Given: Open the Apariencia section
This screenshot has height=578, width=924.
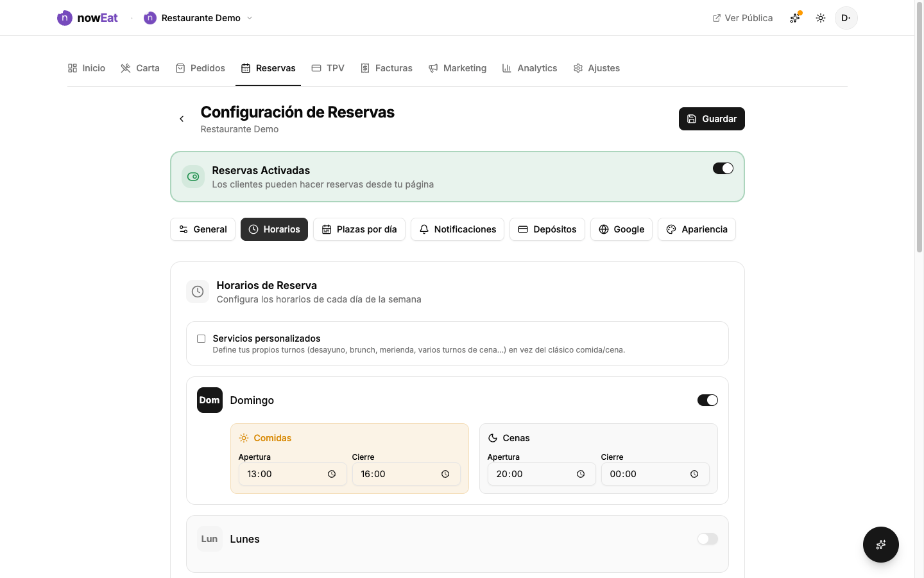Looking at the screenshot, I should (697, 229).
